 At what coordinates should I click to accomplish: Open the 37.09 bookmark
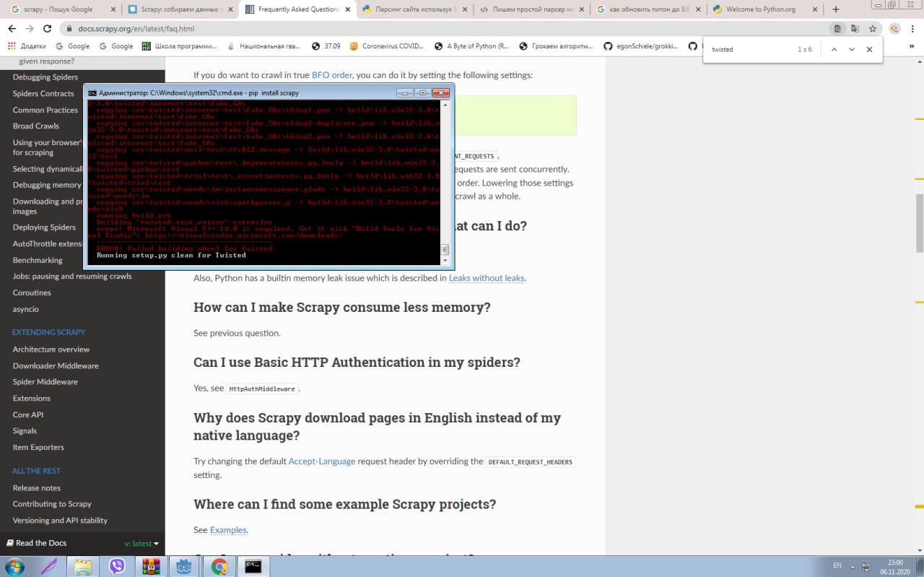326,45
